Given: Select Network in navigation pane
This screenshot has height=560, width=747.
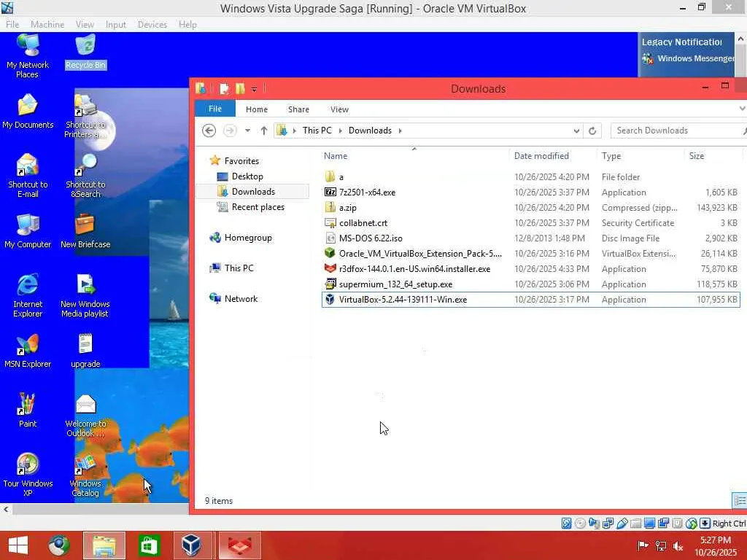Looking at the screenshot, I should coord(241,298).
